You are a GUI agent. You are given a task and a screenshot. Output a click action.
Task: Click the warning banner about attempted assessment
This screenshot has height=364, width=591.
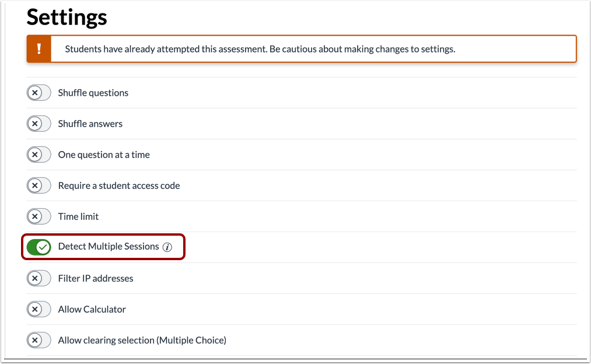tap(301, 48)
